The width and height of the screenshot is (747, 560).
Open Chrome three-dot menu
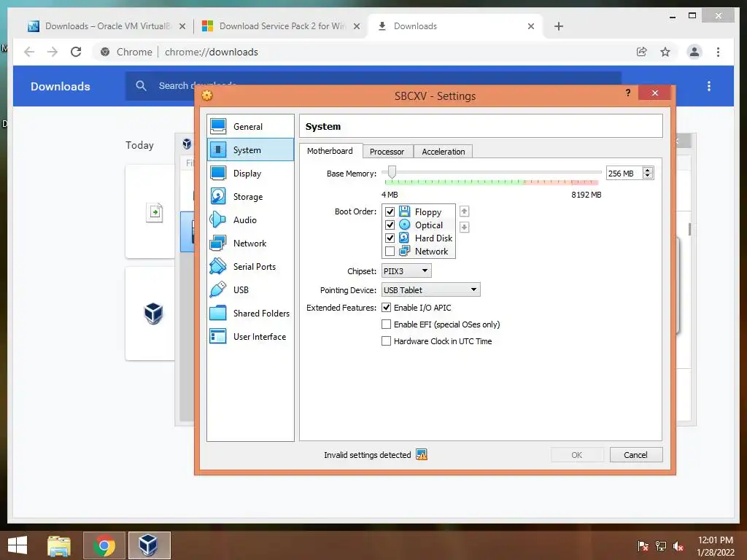(x=718, y=52)
